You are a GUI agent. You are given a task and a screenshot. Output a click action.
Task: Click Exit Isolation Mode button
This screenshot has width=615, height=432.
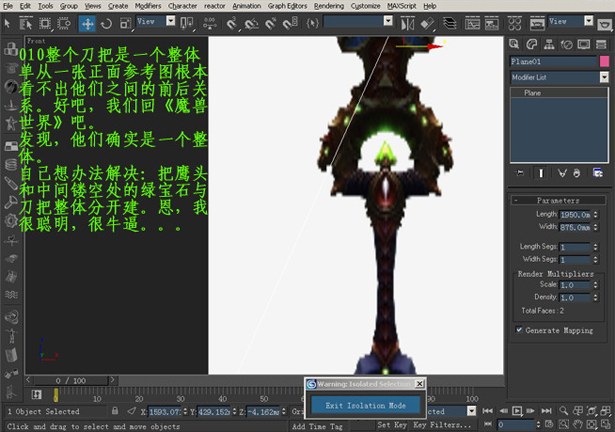pyautogui.click(x=366, y=405)
